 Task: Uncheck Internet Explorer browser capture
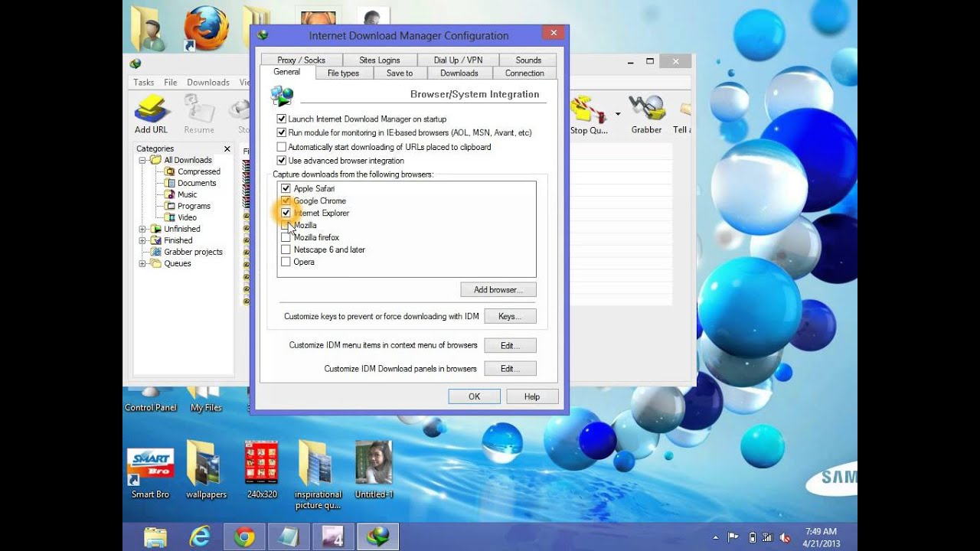click(286, 213)
